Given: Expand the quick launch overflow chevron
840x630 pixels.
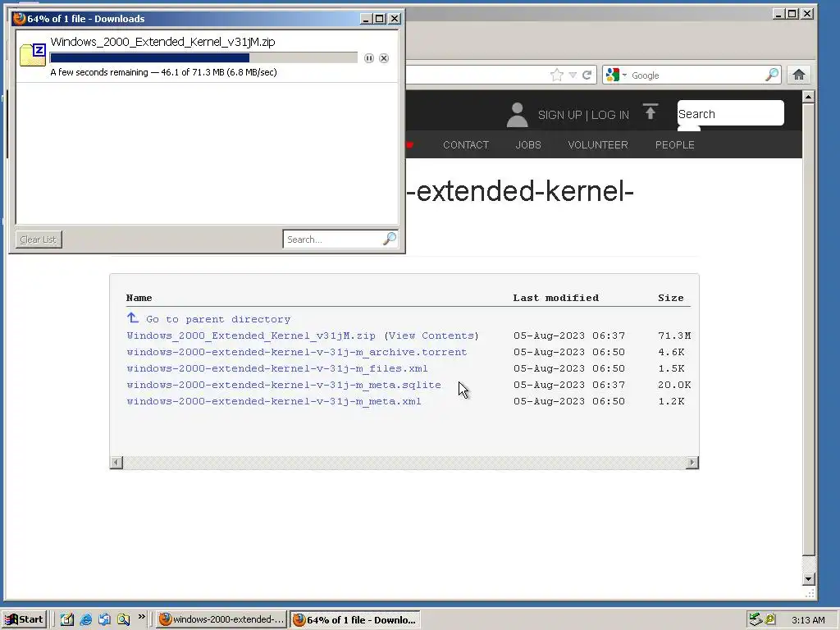Looking at the screenshot, I should 141,617.
